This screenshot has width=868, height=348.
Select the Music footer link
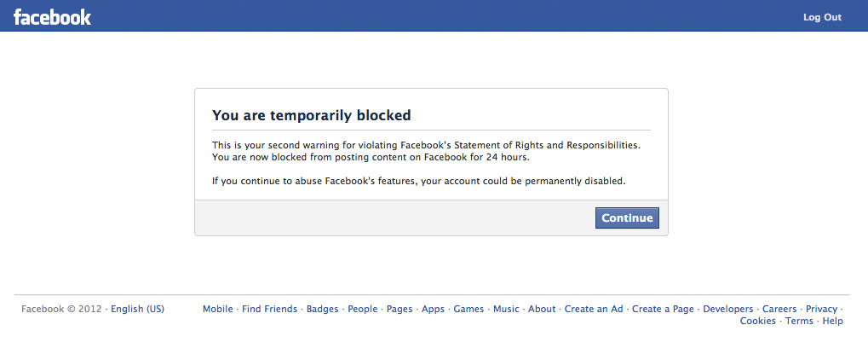pos(506,310)
